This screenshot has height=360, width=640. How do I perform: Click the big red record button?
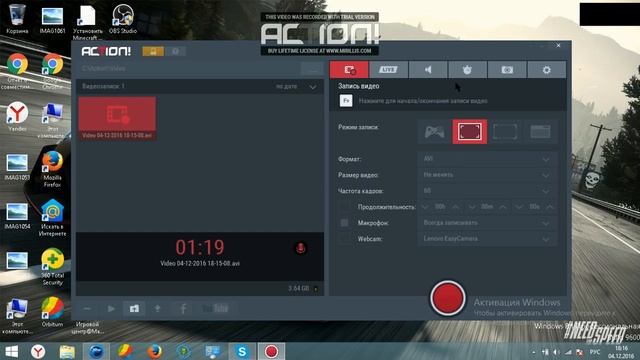click(447, 298)
